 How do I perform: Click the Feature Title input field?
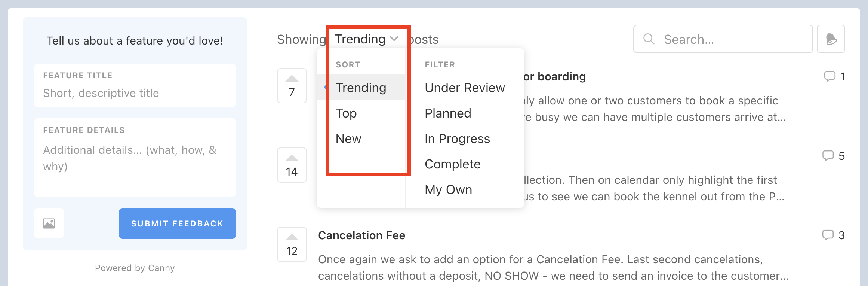135,85
